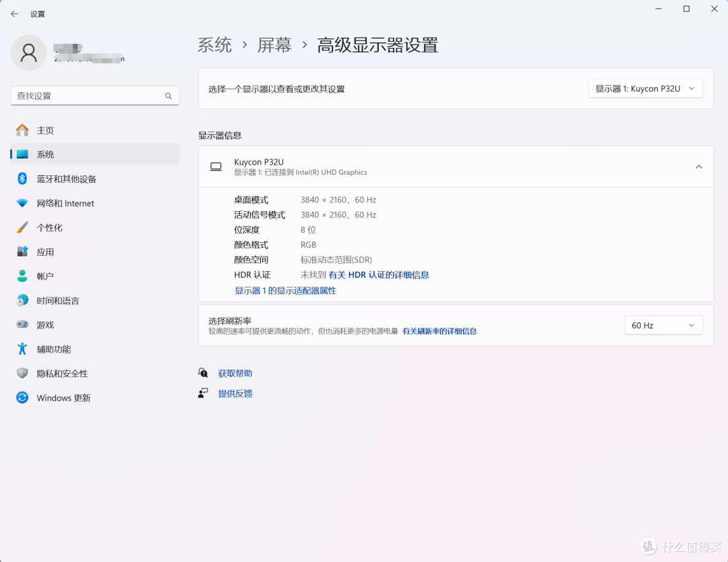
Task: Click the Kuycon P32U title text
Action: coord(259,162)
